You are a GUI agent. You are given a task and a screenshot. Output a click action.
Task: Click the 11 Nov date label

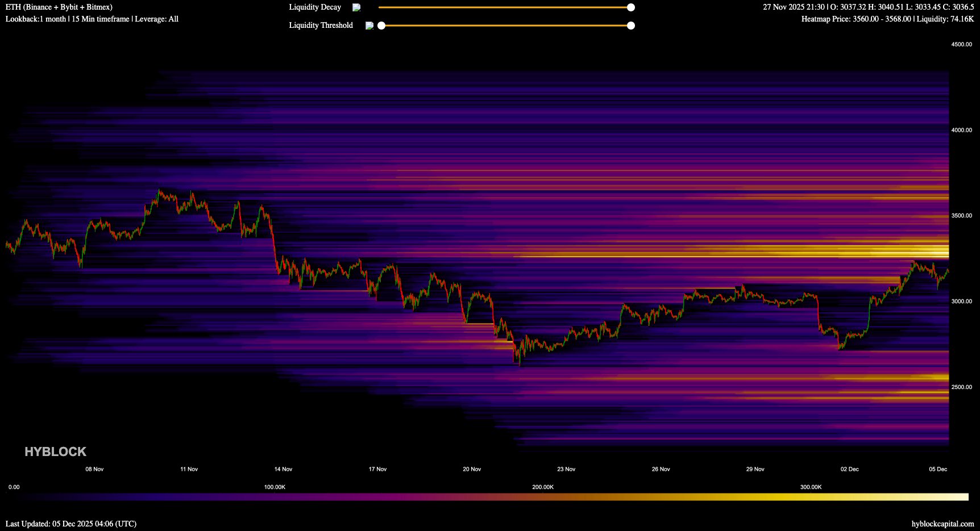click(x=189, y=469)
